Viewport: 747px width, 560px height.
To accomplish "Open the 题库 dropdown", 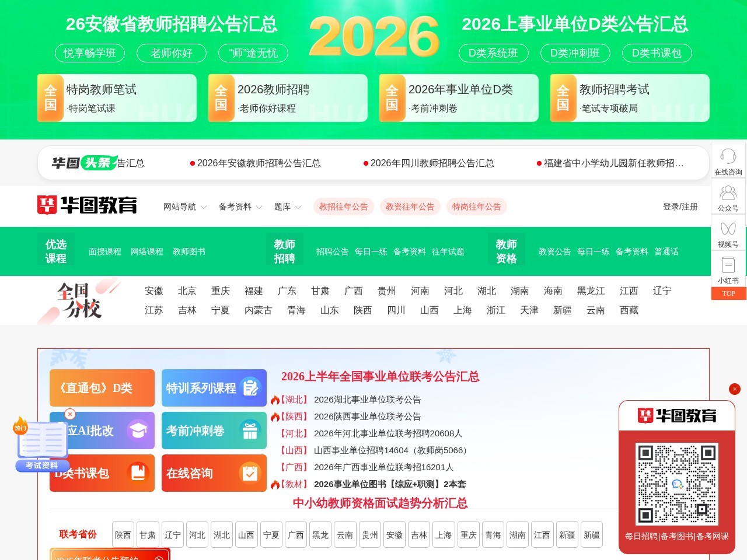I will [x=282, y=206].
